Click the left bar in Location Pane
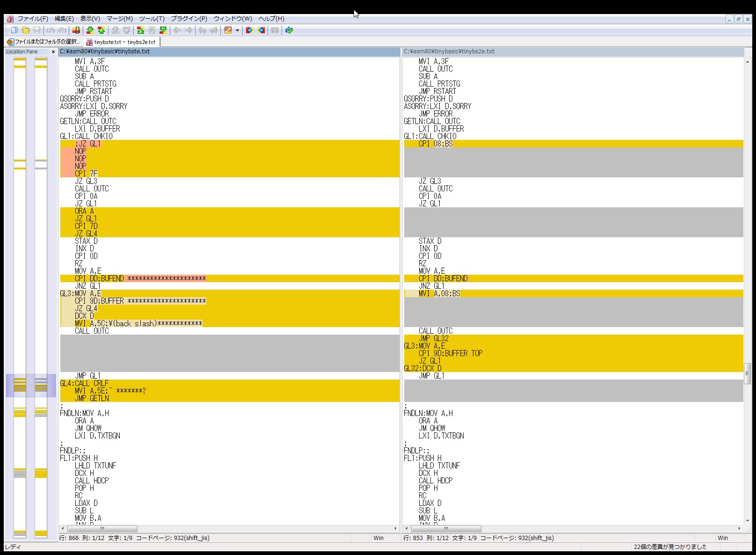This screenshot has width=756, height=555. 20,298
